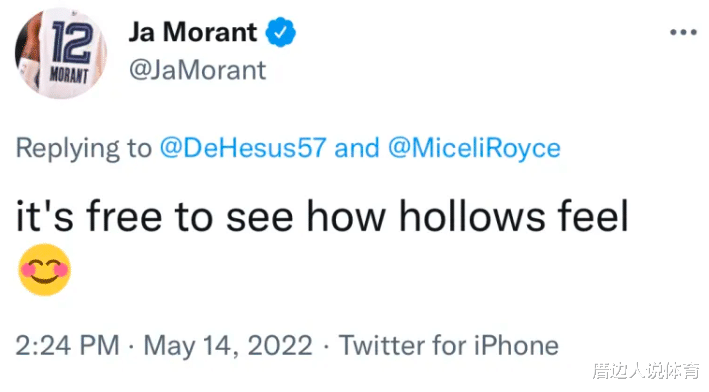The width and height of the screenshot is (709, 392).
Task: Open the @DeHesus57 mention link
Action: [243, 148]
